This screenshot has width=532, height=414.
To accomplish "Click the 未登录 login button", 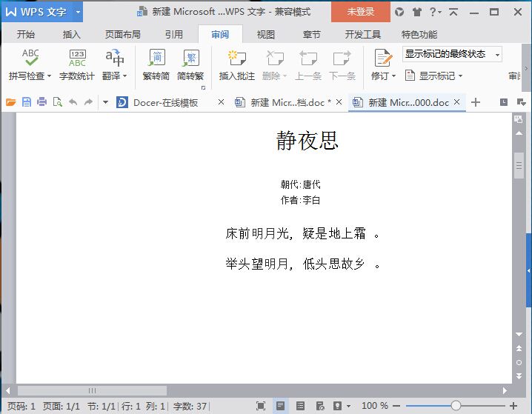I will (360, 12).
